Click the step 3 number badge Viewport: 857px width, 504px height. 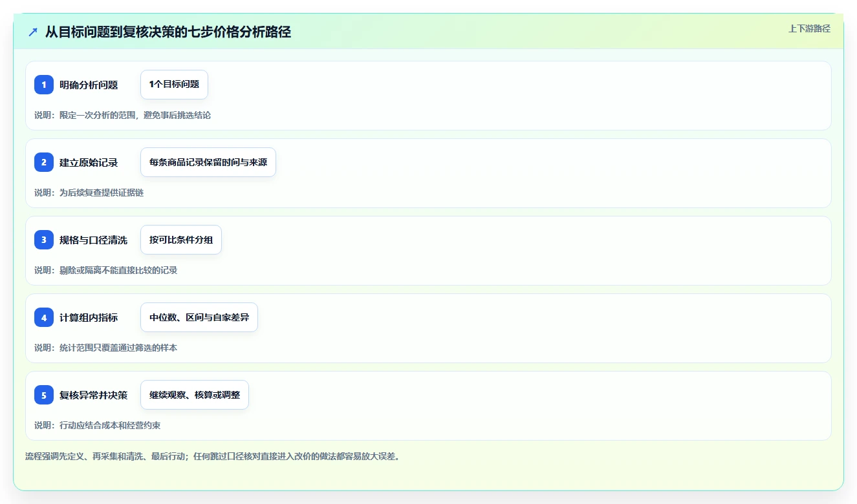point(44,240)
